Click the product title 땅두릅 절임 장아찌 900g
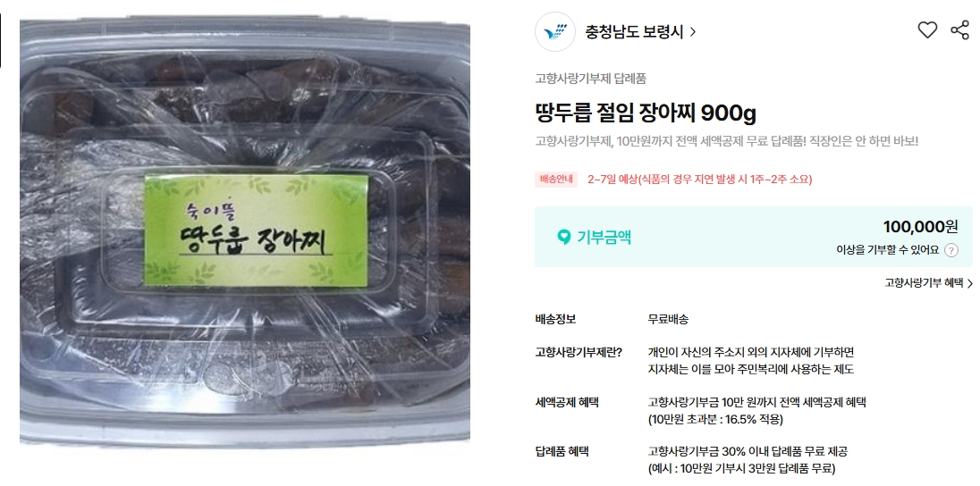The height and width of the screenshot is (486, 980). [x=646, y=113]
